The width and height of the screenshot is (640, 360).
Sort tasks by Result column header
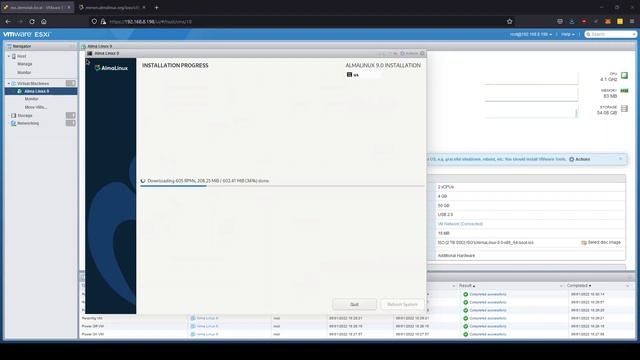tap(467, 286)
